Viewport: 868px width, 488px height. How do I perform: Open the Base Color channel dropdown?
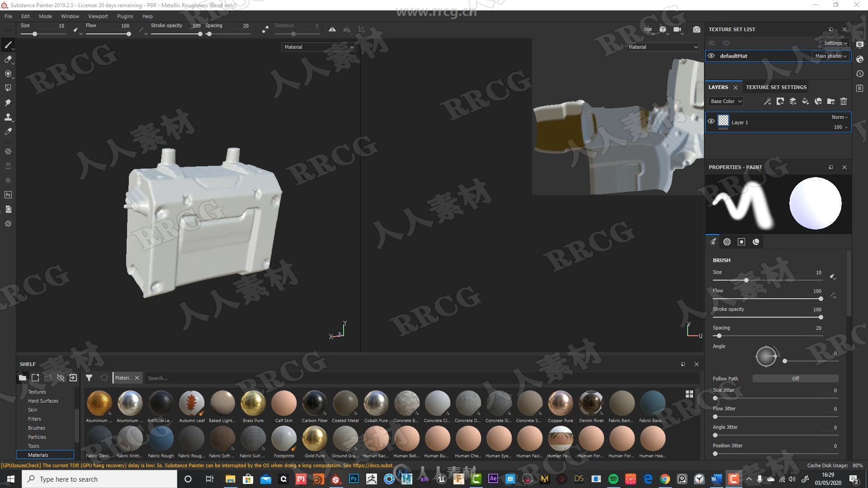[x=726, y=101]
